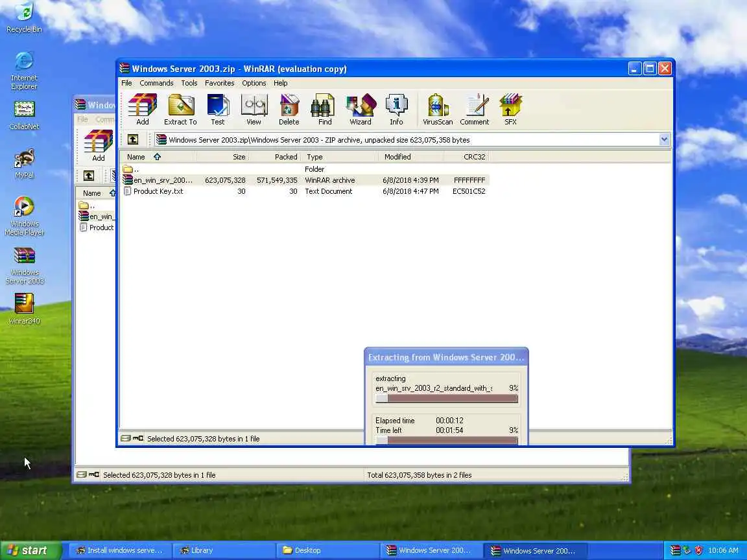
Task: Select the Windows Media Player desktop icon
Action: tap(24, 216)
